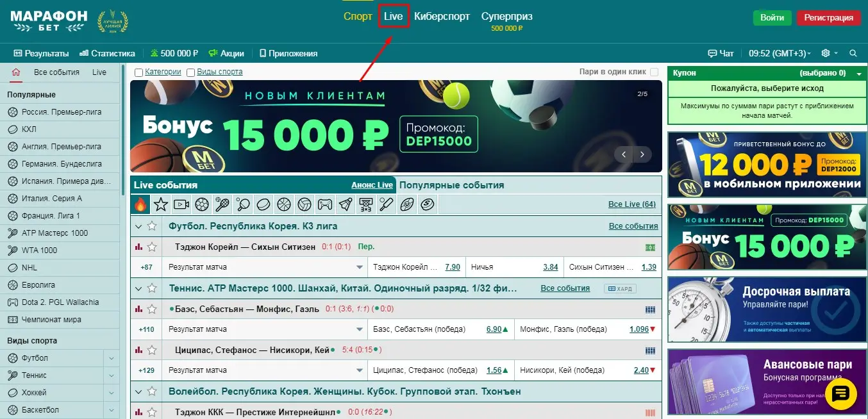The height and width of the screenshot is (419, 868).
Task: Open the floating yellow chat bubble button
Action: click(x=840, y=394)
